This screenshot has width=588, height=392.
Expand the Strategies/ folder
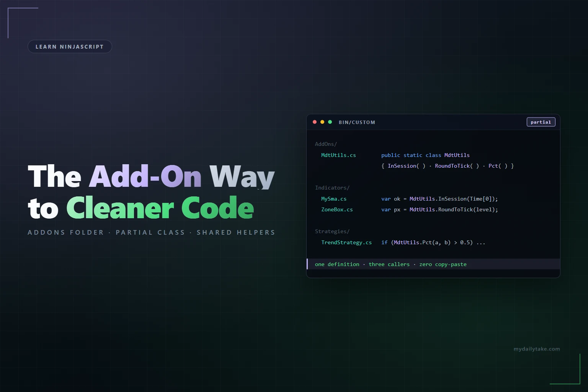pos(332,231)
